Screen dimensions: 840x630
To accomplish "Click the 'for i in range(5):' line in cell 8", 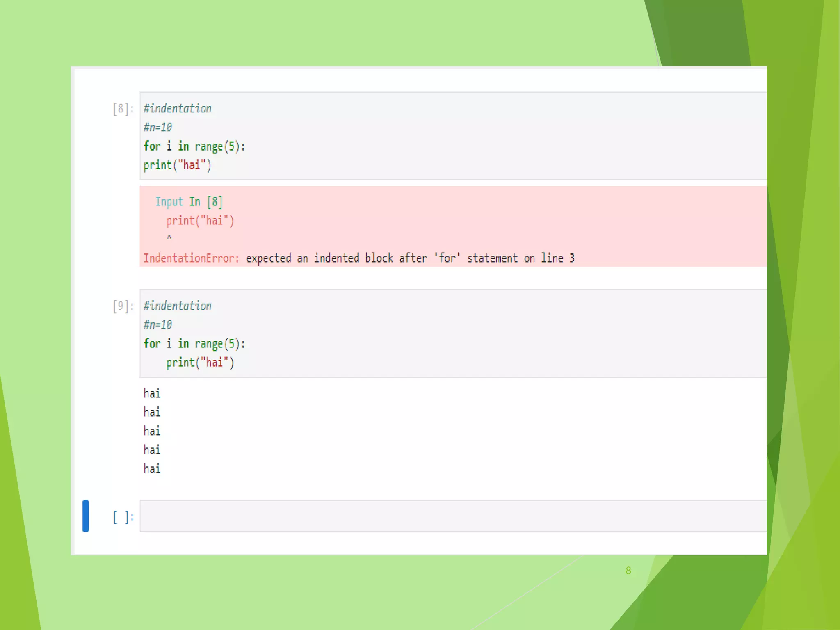I will click(x=194, y=146).
